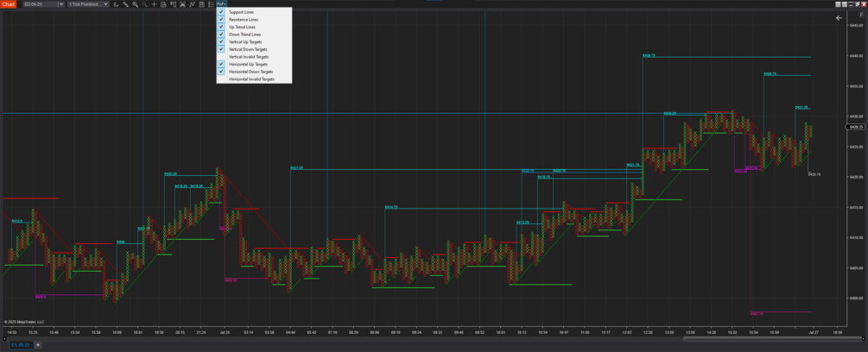Expand the 1 Tick PointAnd interval dropdown arrow
Image resolution: width=868 pixels, height=352 pixels.
105,4
